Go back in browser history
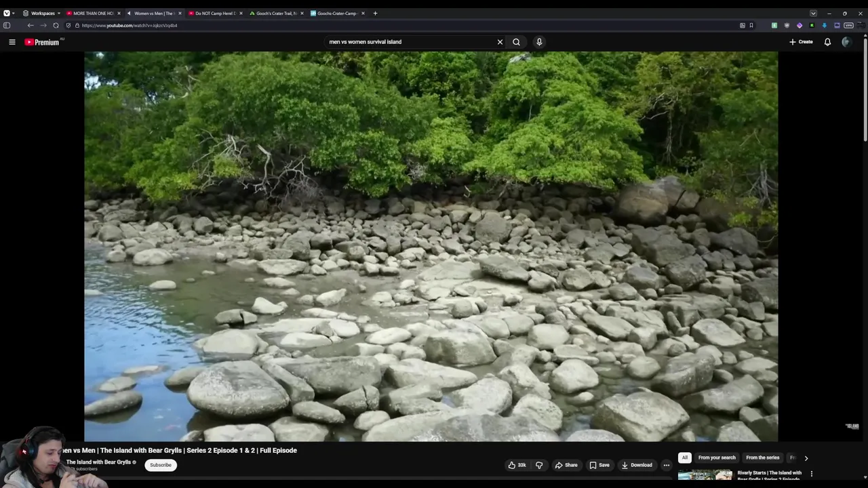This screenshot has width=868, height=488. coord(31,26)
